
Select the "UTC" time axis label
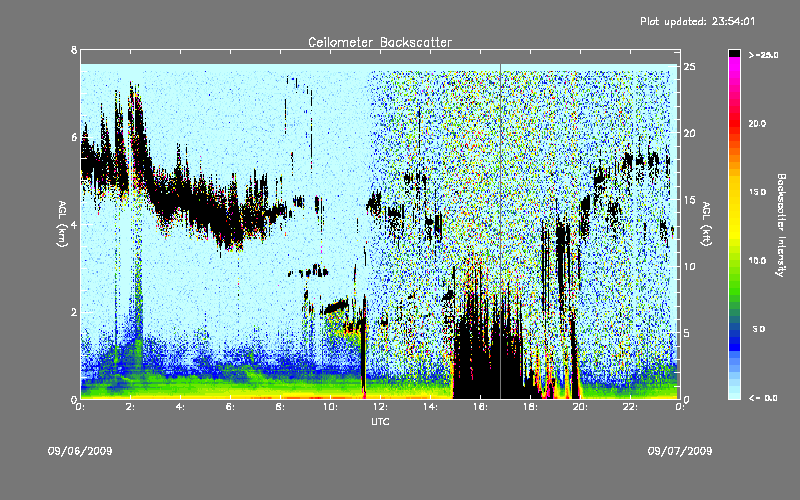(x=380, y=421)
